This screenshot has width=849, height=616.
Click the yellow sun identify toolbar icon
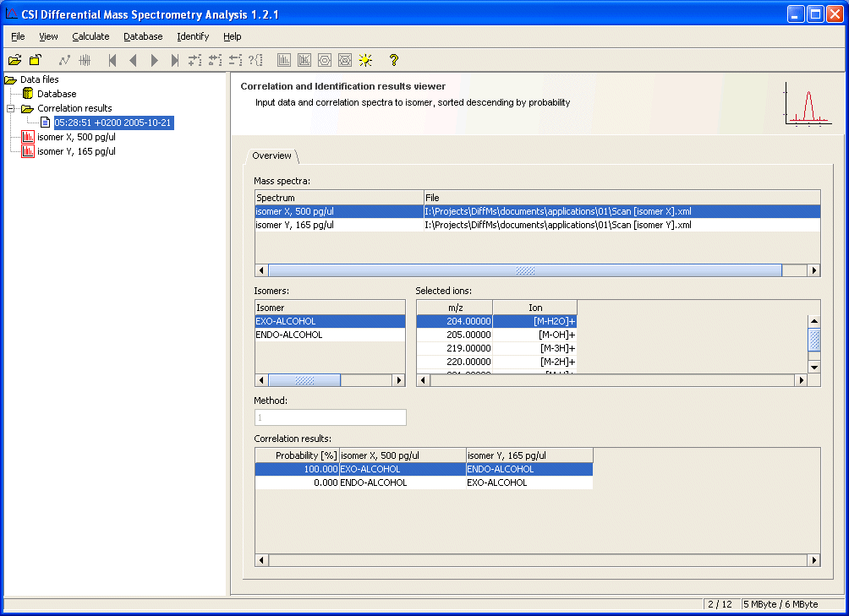tap(365, 60)
